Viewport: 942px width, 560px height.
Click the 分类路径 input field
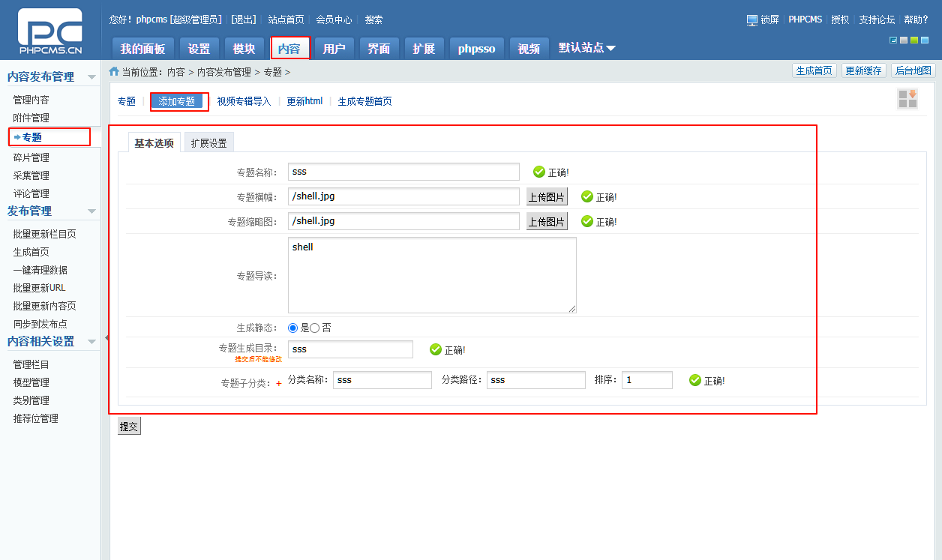(x=535, y=380)
